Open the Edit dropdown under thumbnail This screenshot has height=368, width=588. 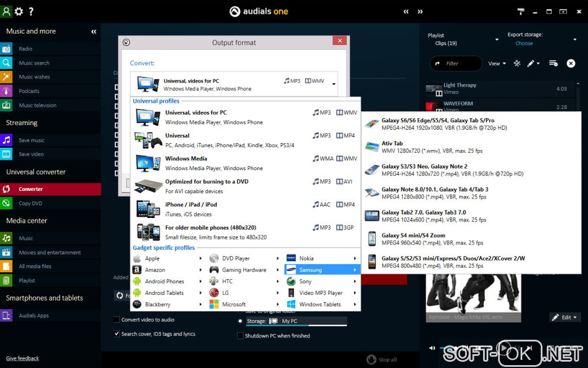[x=565, y=317]
